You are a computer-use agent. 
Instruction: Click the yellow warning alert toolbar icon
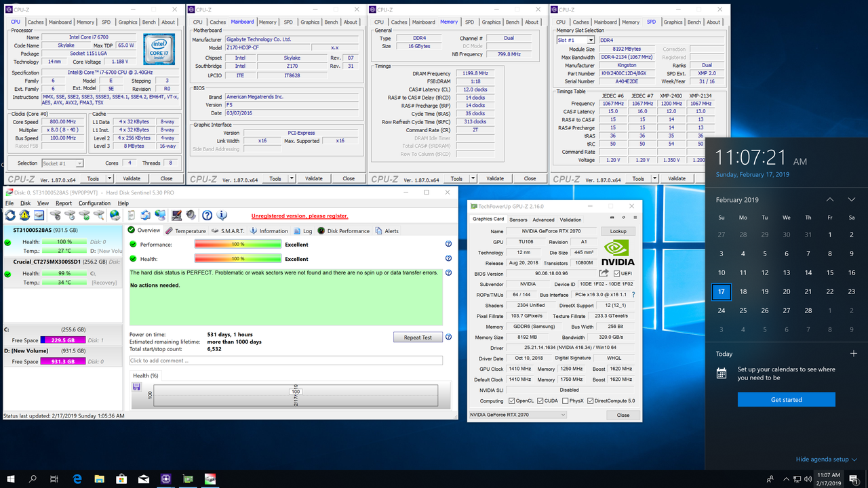pyautogui.click(x=25, y=216)
